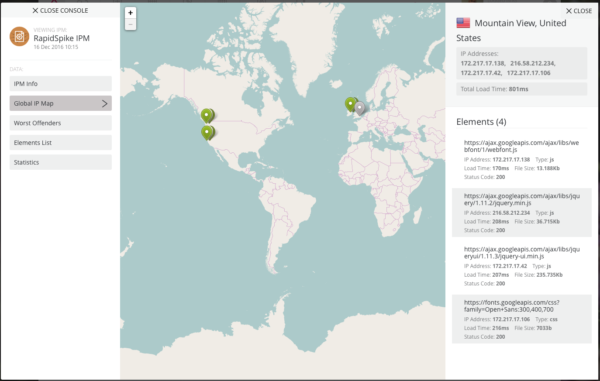The width and height of the screenshot is (600, 381).
Task: Click Load Time 170ms of webfont.js
Action: click(486, 168)
